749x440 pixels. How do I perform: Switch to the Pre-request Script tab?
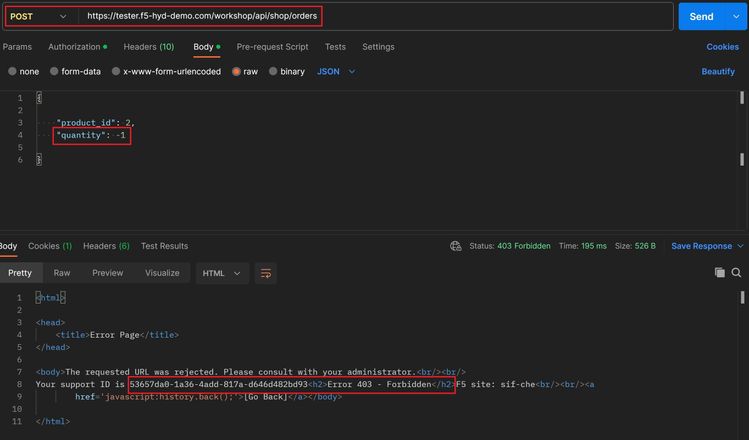(x=272, y=47)
